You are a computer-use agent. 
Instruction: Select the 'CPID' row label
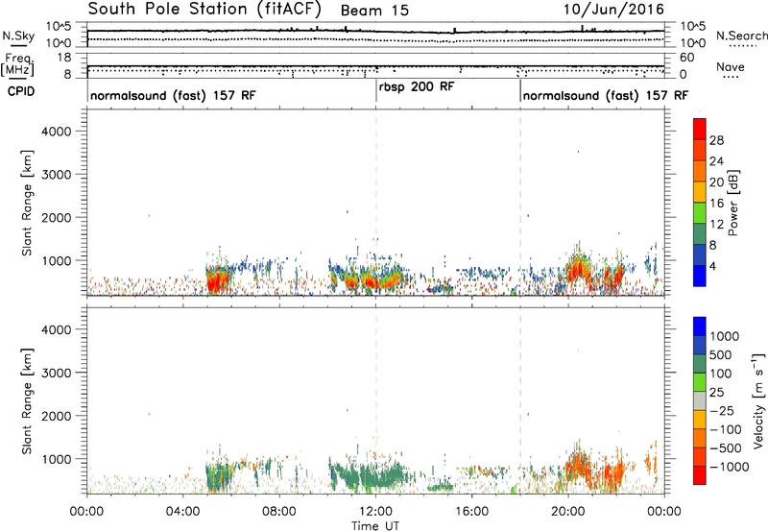coord(21,91)
